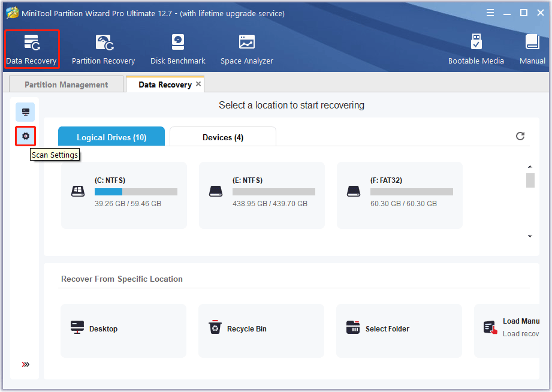Click the C: drive Windows disk icon

(78, 191)
